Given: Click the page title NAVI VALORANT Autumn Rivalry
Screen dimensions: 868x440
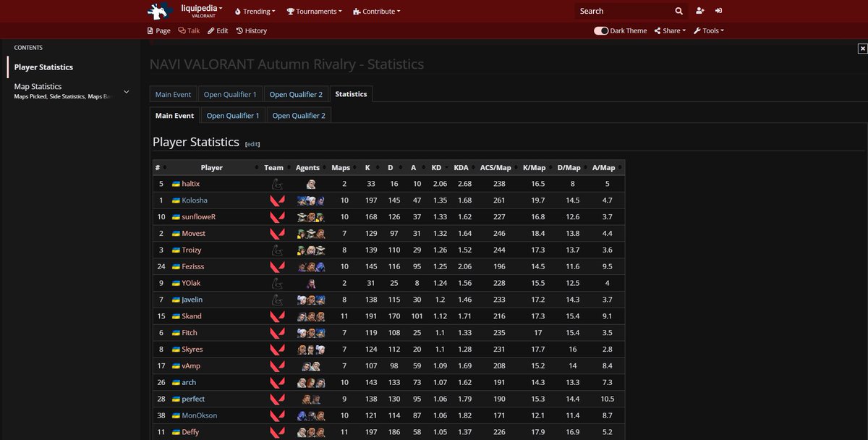Looking at the screenshot, I should coord(286,64).
